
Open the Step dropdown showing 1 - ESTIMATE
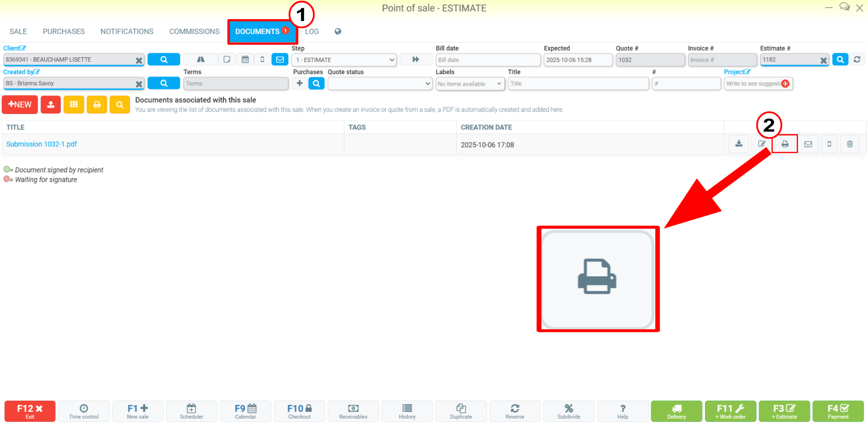click(x=344, y=60)
